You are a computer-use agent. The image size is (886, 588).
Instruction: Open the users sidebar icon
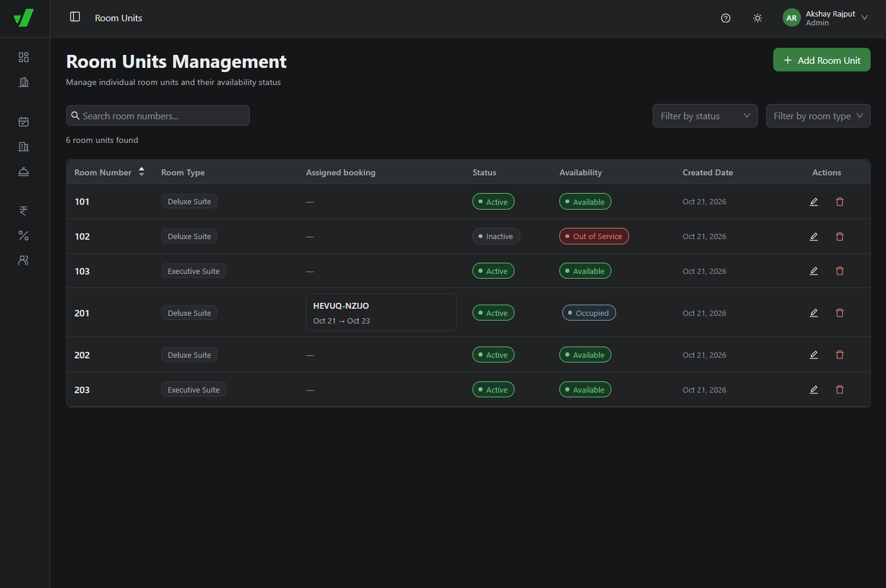pos(24,260)
